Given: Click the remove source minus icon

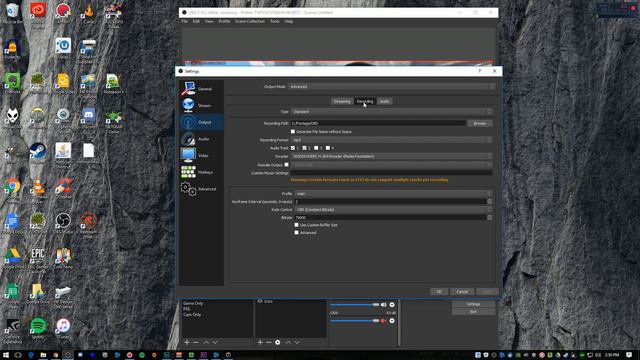Looking at the screenshot, I should (x=269, y=342).
